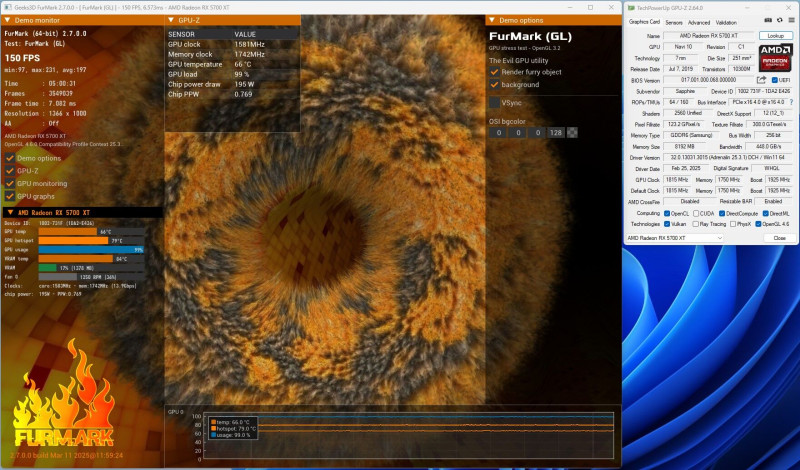The width and height of the screenshot is (800, 470).
Task: Switch to the Sensors tab
Action: tap(673, 22)
